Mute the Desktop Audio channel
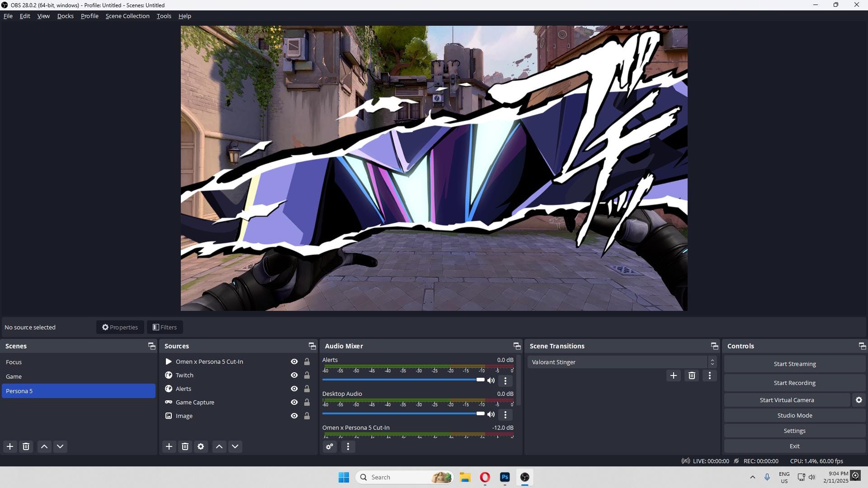 pyautogui.click(x=491, y=414)
